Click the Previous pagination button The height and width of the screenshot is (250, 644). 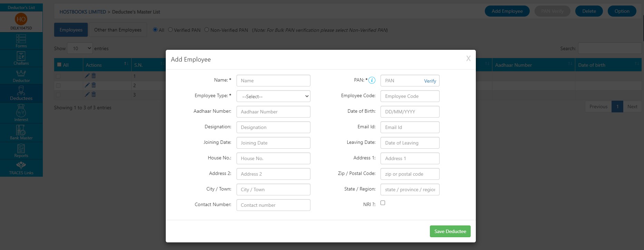(x=598, y=107)
